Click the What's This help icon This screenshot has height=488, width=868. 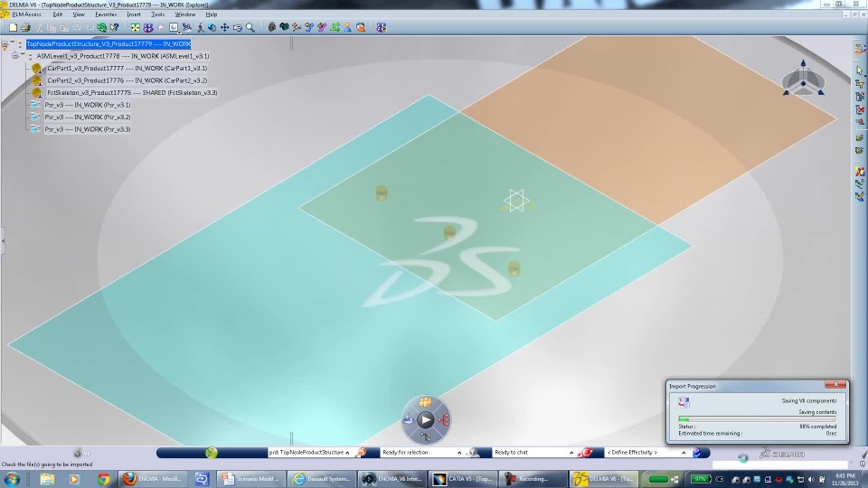115,27
